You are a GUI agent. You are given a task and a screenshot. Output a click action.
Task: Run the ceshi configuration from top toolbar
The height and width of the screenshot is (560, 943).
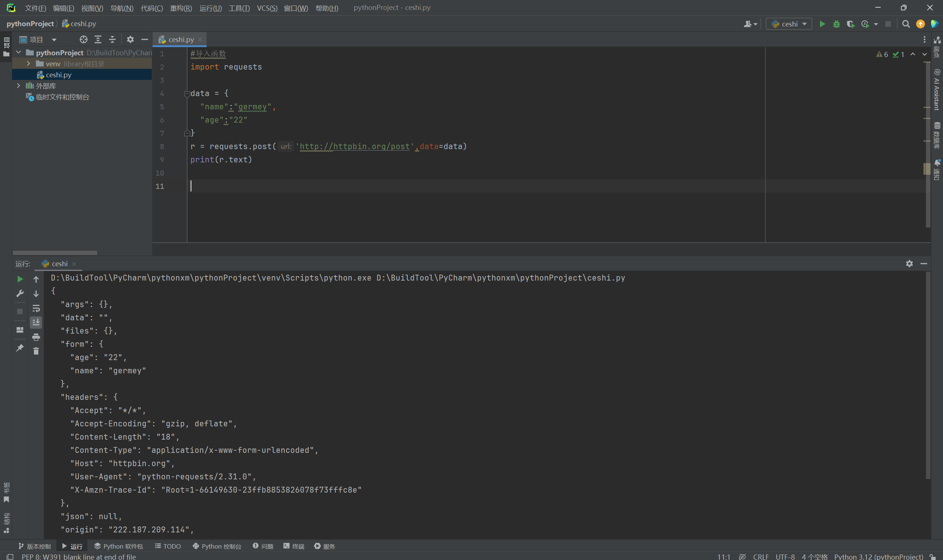(x=822, y=24)
